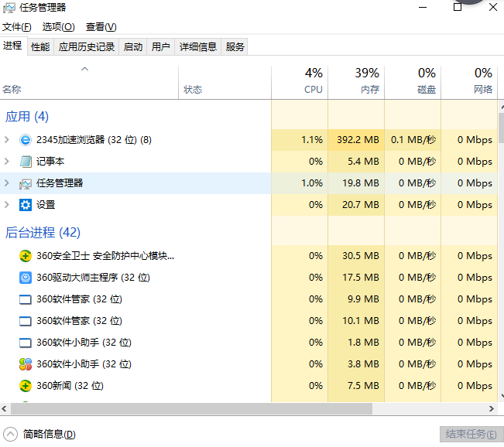
Task: Sort by the 名称 column header
Action: 89,82
